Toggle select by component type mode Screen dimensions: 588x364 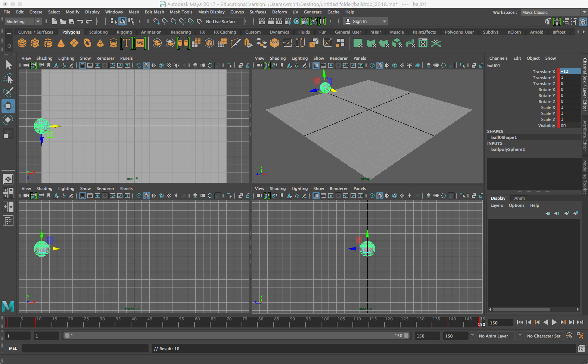tap(131, 22)
